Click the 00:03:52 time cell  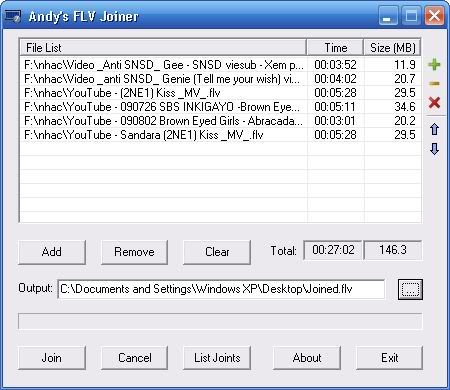(335, 65)
